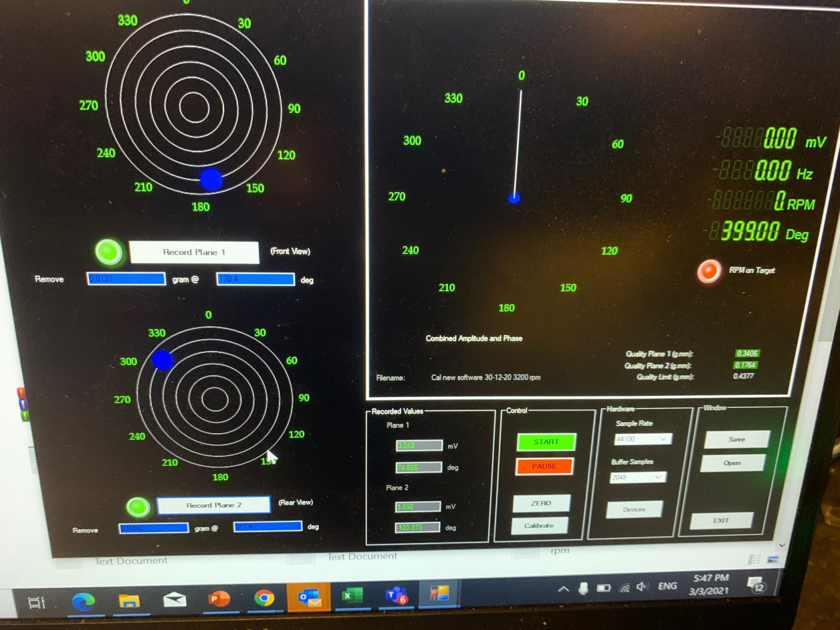The image size is (840, 630).
Task: Click the Quality Limit value 0.4377
Action: coord(743,376)
